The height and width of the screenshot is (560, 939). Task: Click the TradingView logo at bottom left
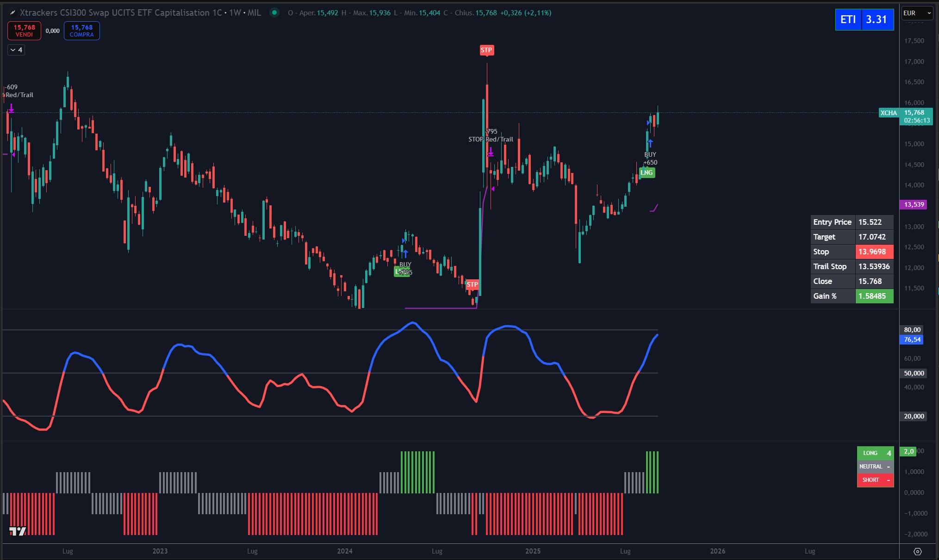18,531
